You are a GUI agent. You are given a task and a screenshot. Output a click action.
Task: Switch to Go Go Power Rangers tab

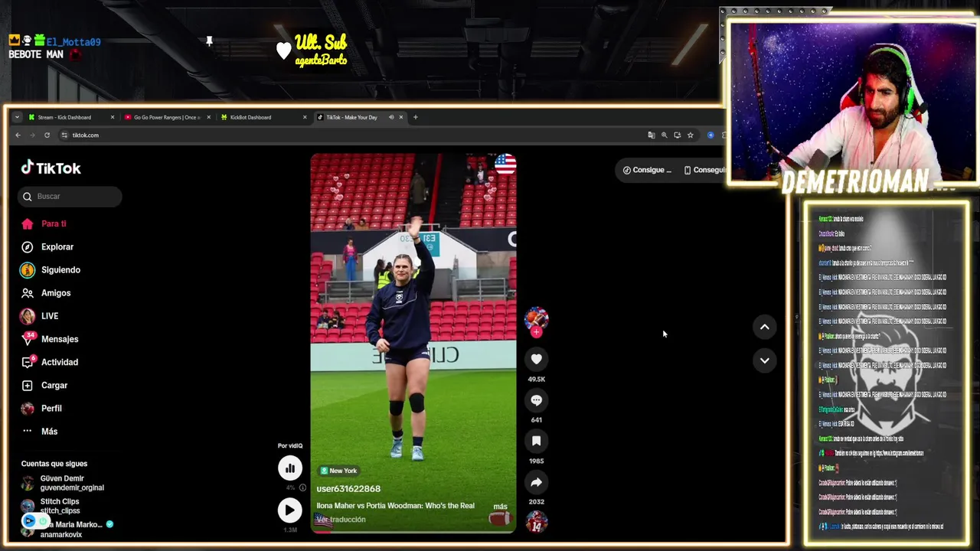166,117
